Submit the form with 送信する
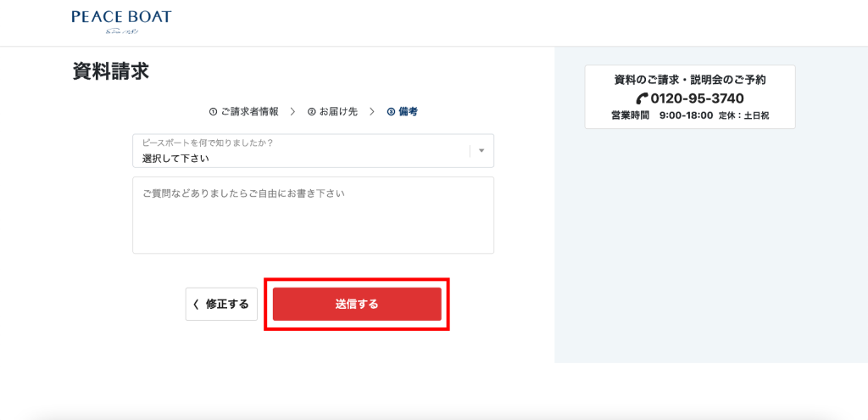 point(357,304)
